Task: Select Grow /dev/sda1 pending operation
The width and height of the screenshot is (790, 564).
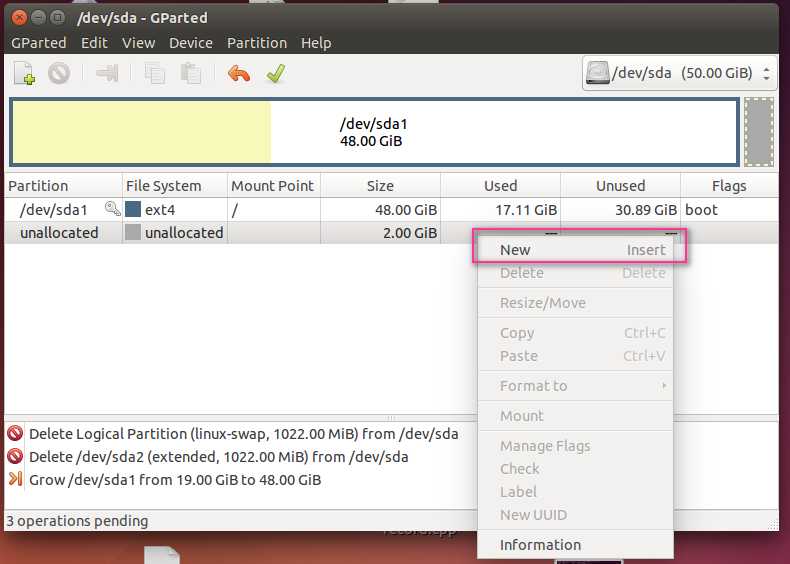Action: (175, 480)
